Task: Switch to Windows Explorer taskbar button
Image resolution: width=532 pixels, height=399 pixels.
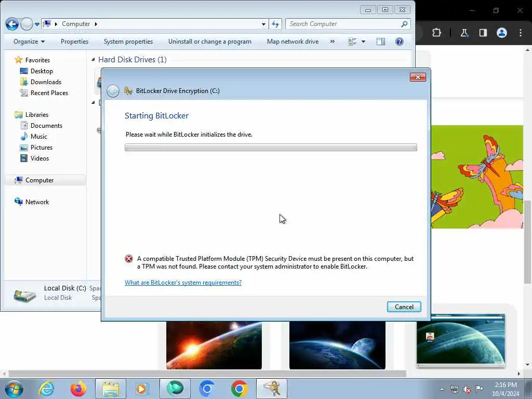Action: click(x=111, y=389)
